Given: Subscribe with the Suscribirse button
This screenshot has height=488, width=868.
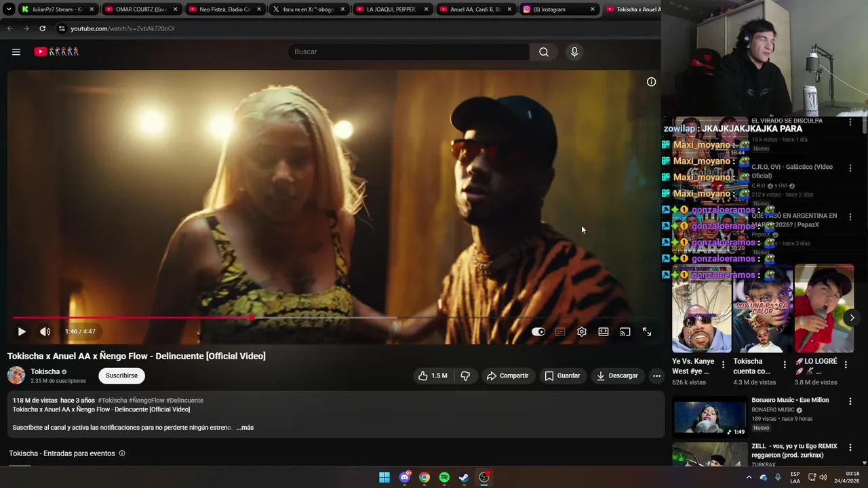Looking at the screenshot, I should click(121, 375).
